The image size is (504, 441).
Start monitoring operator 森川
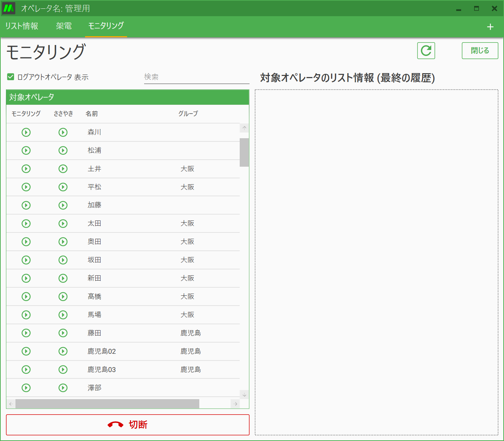click(x=26, y=132)
